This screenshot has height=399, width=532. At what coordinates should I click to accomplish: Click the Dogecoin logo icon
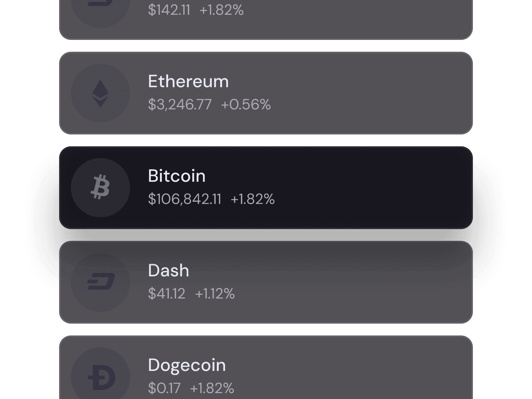[x=100, y=377]
